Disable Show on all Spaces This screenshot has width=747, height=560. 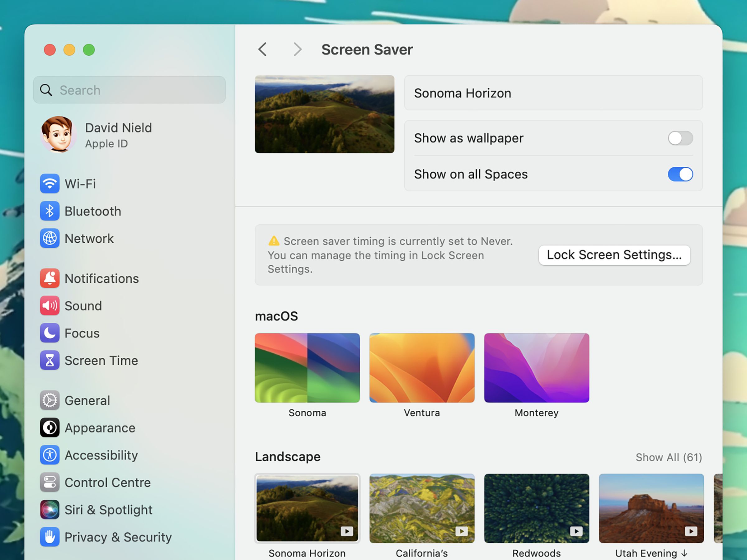click(x=679, y=174)
